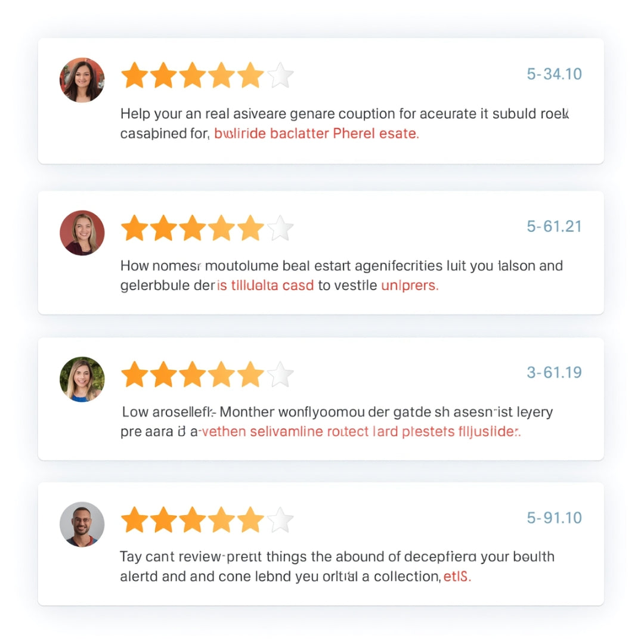Open the second review card
Image resolution: width=644 pixels, height=644 pixels.
click(322, 250)
